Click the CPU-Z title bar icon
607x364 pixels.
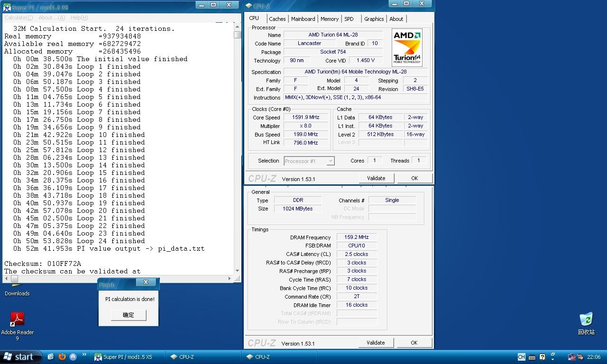point(248,6)
